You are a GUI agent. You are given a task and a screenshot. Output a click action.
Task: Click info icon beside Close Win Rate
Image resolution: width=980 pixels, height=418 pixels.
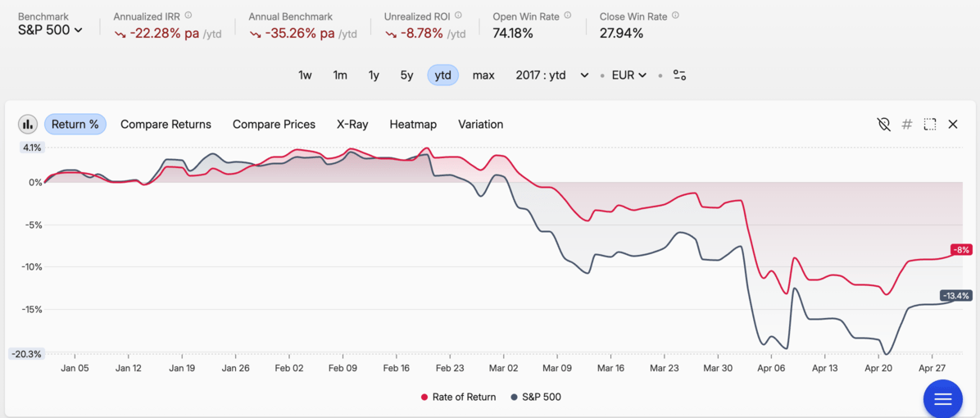(x=675, y=16)
